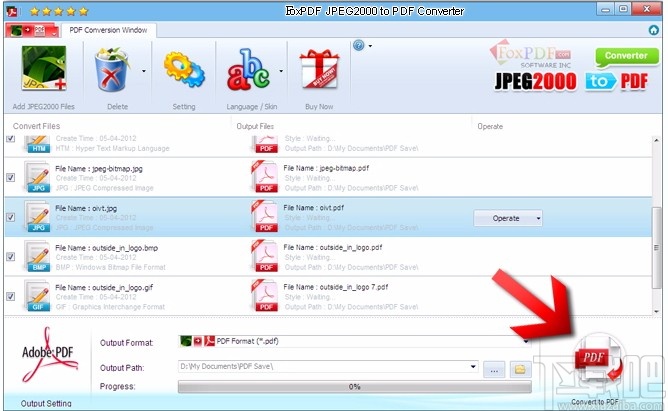Click the green Converter speech bubble
The height and width of the screenshot is (411, 668).
pyautogui.click(x=626, y=57)
